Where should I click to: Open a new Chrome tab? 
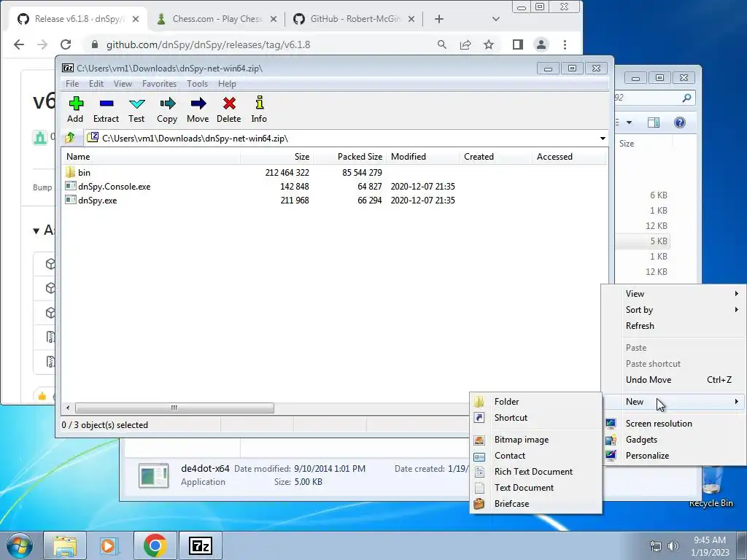439,19
